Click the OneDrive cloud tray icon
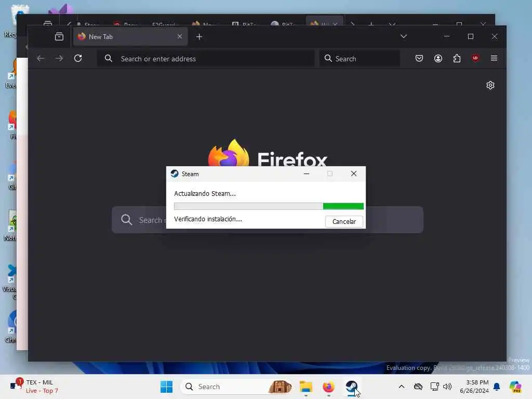532x399 pixels. [418, 387]
